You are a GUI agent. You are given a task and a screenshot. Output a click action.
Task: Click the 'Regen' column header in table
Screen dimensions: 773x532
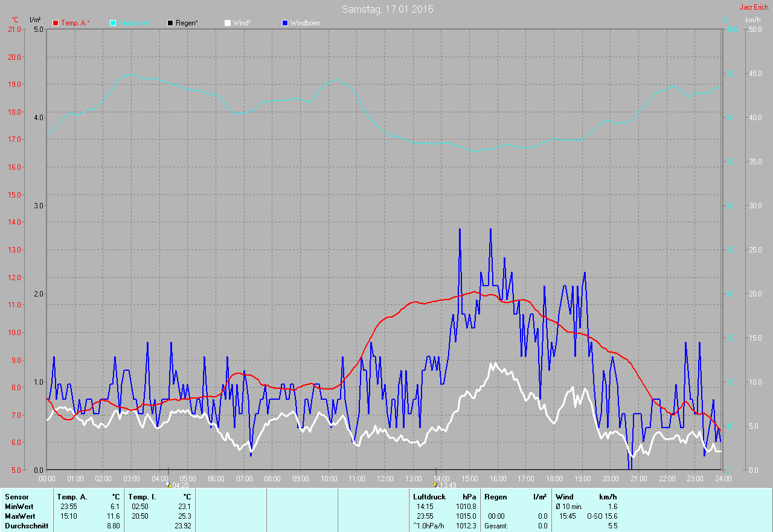point(495,497)
